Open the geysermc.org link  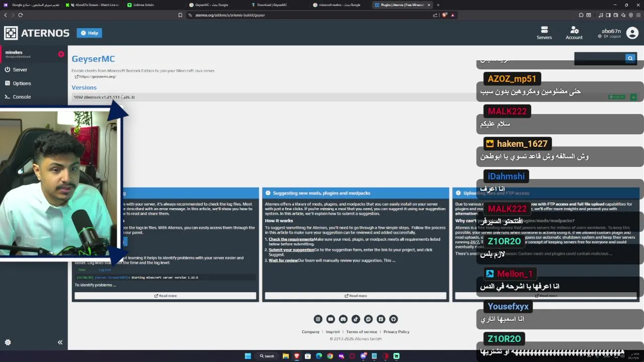pyautogui.click(x=96, y=76)
